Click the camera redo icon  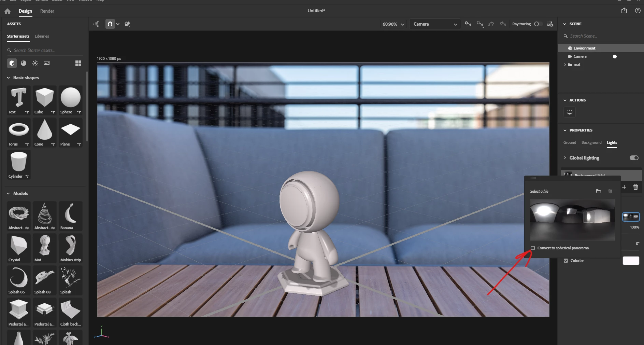point(503,24)
